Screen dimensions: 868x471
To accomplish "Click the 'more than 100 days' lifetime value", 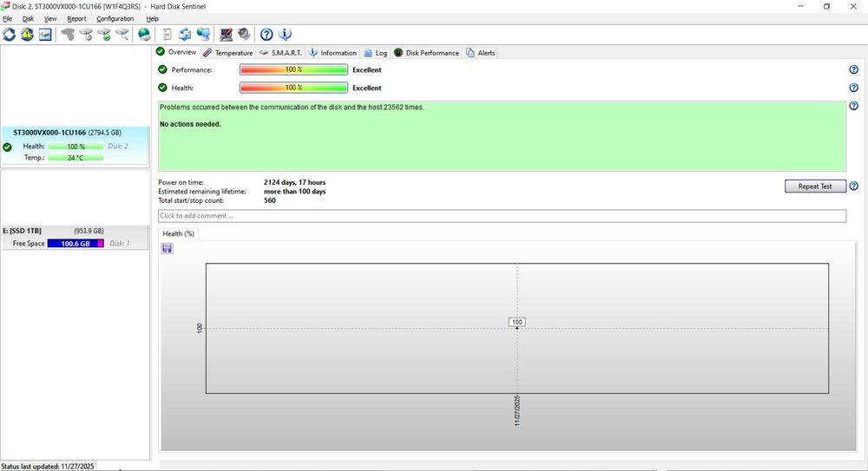I will (294, 192).
